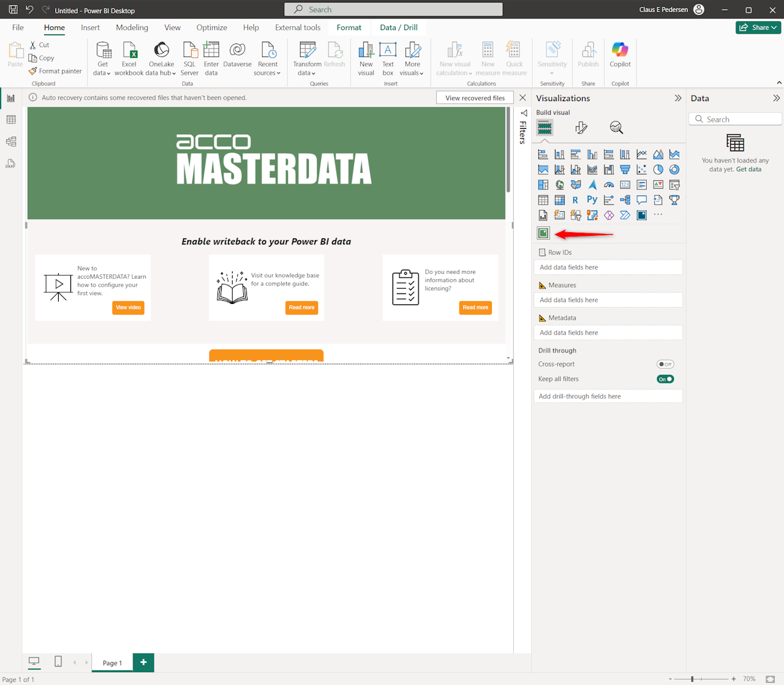784x685 pixels.
Task: Insert a Text box from ribbon
Action: (x=388, y=59)
